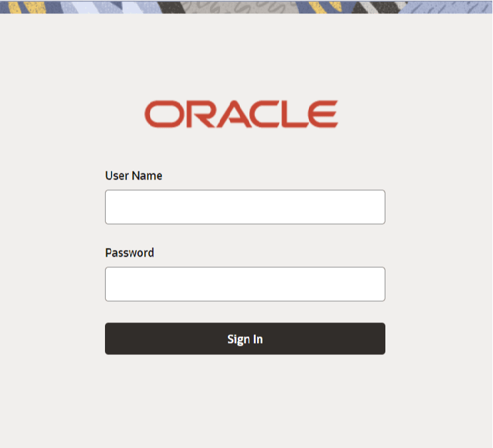Viewport: 493px width, 448px height.
Task: Select the letter E in Oracle logo
Action: pos(323,114)
